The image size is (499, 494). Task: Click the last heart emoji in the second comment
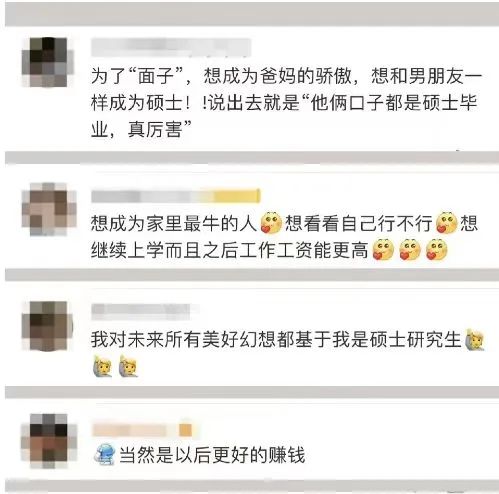pos(436,250)
